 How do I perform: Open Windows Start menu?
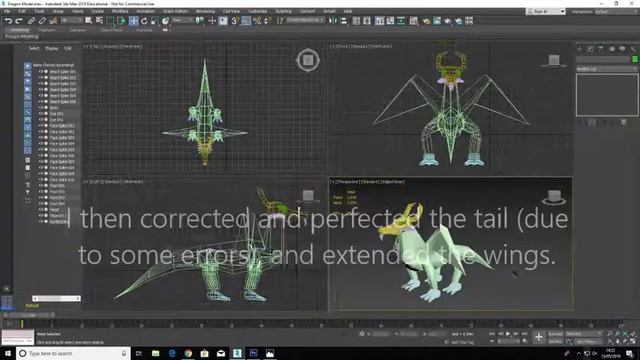[7, 353]
